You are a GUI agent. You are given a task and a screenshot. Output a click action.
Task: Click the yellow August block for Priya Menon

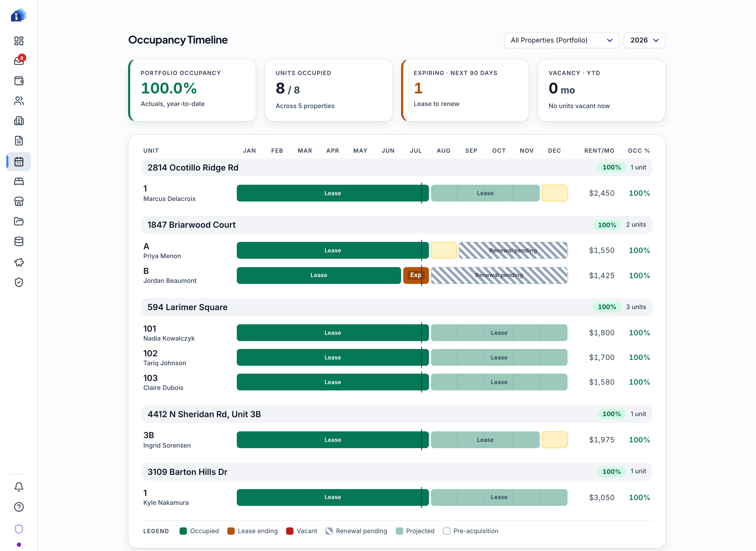point(444,251)
